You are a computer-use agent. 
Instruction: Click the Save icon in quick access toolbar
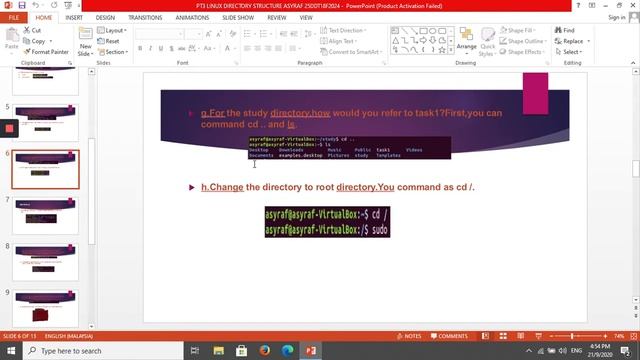22,5
